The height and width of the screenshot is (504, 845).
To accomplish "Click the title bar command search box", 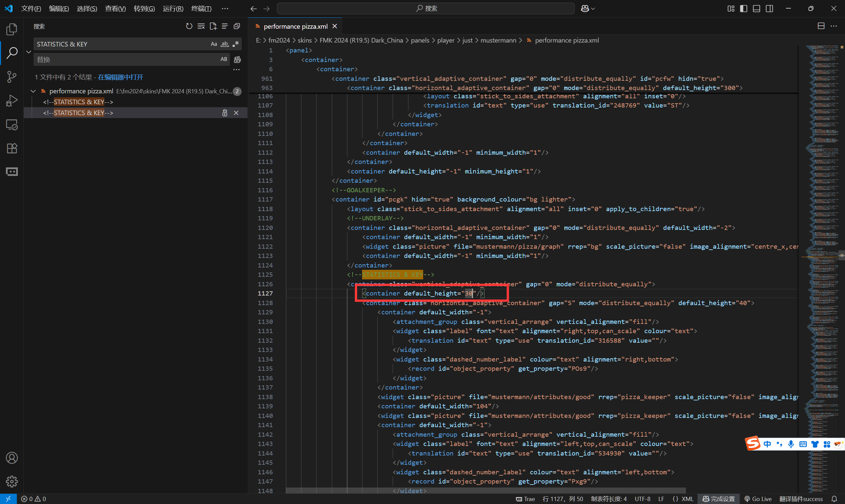I will coord(426,9).
